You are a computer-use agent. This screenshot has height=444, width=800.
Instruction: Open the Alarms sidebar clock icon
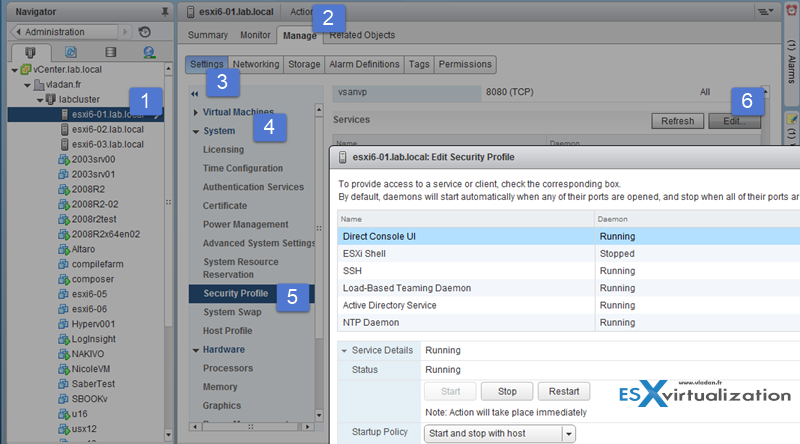click(792, 11)
